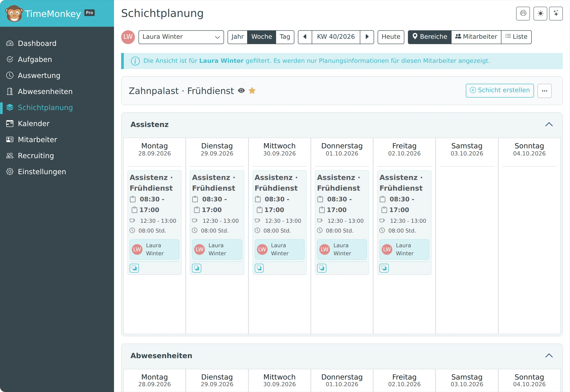Open the KW 40/2026 week picker
Screen dimensions: 570x392
(x=336, y=37)
